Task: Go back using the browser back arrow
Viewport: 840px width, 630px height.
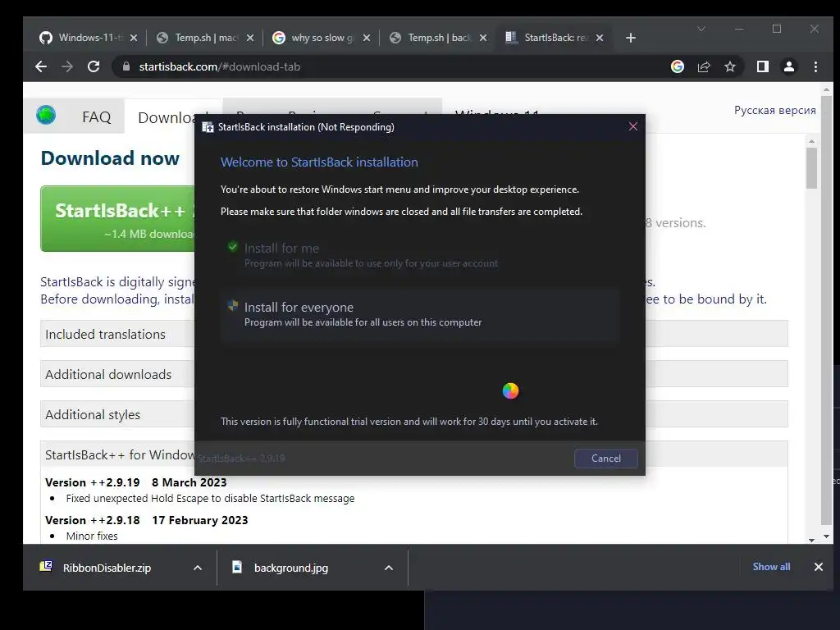Action: coord(41,66)
